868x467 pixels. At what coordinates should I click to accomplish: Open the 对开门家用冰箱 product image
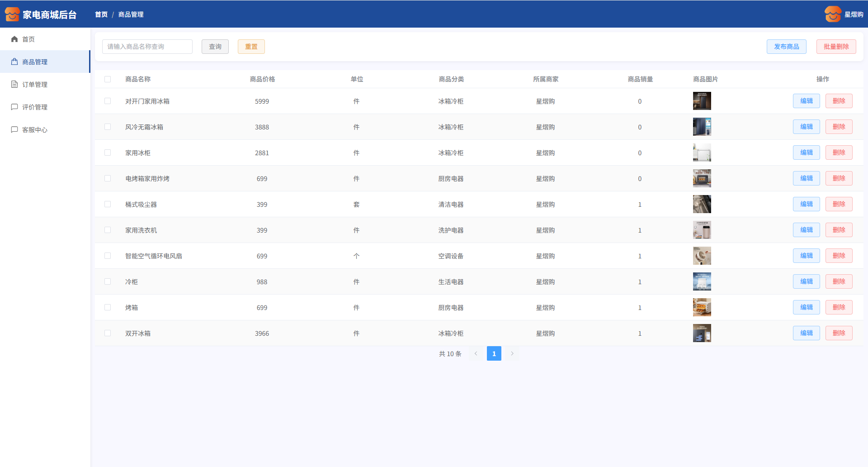tap(702, 101)
